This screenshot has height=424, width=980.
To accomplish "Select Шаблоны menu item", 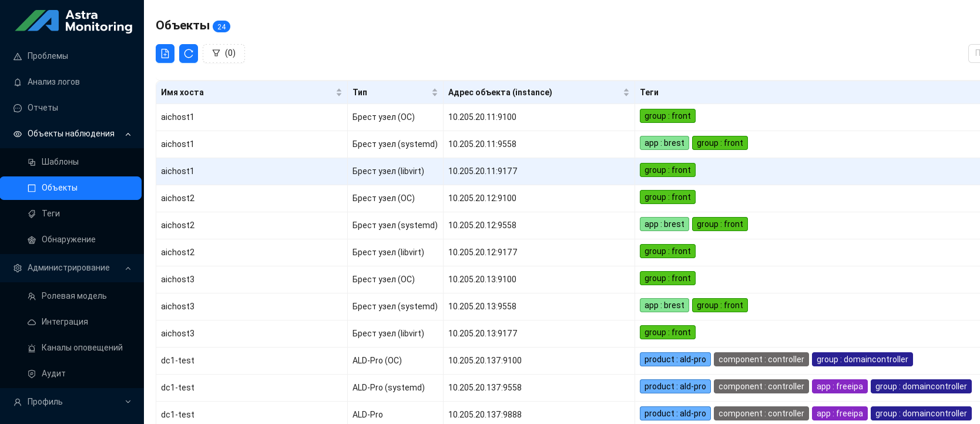I will 60,162.
